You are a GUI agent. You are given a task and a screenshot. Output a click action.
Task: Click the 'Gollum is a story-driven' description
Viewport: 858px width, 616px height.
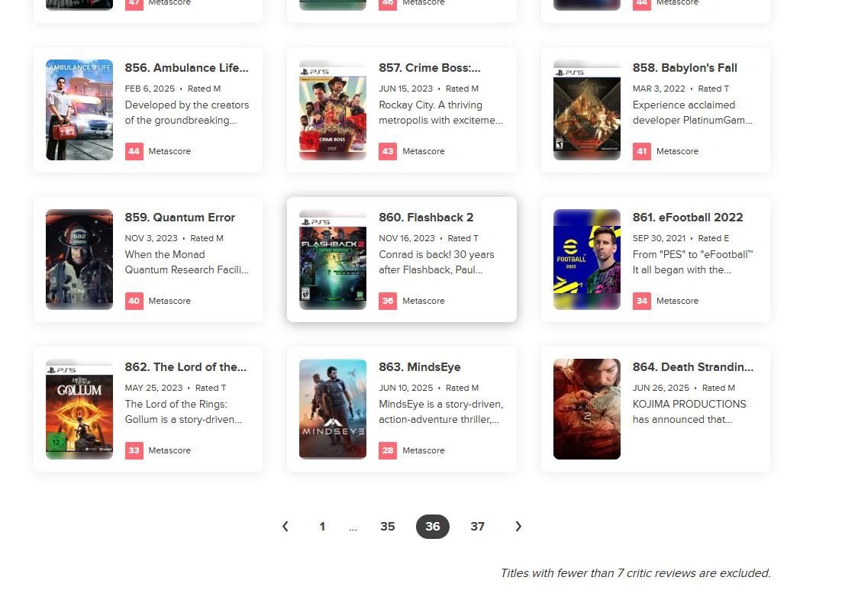(x=183, y=412)
